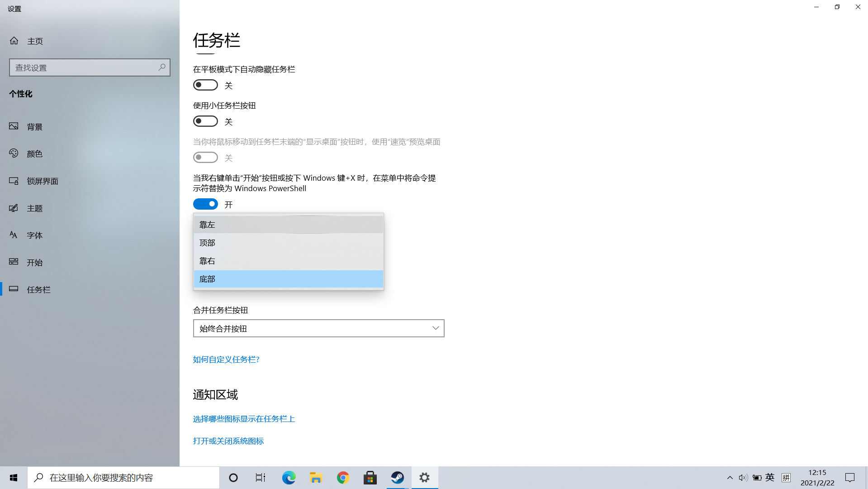
Task: Click the Home icon in sidebar
Action: pos(14,41)
